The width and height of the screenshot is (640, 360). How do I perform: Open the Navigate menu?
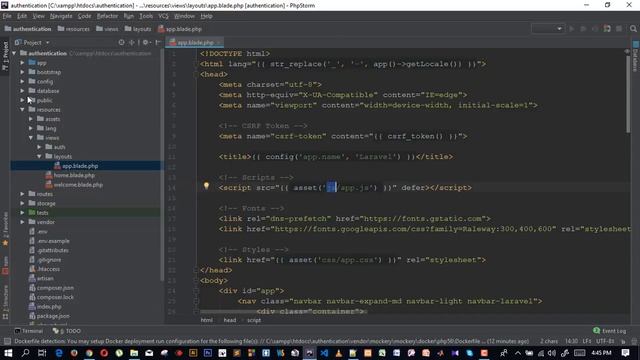(x=61, y=16)
